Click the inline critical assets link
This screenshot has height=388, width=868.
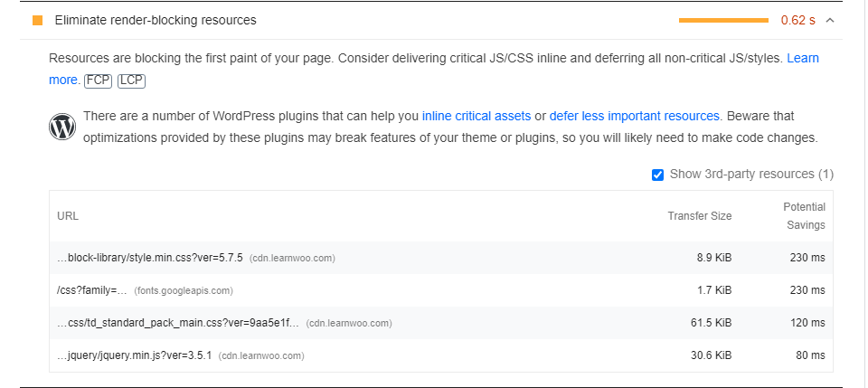tap(476, 116)
